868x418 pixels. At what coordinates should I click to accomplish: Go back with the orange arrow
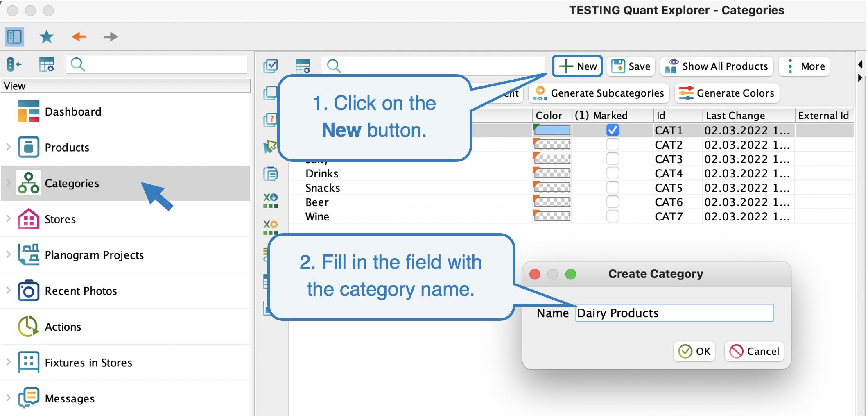pyautogui.click(x=79, y=37)
